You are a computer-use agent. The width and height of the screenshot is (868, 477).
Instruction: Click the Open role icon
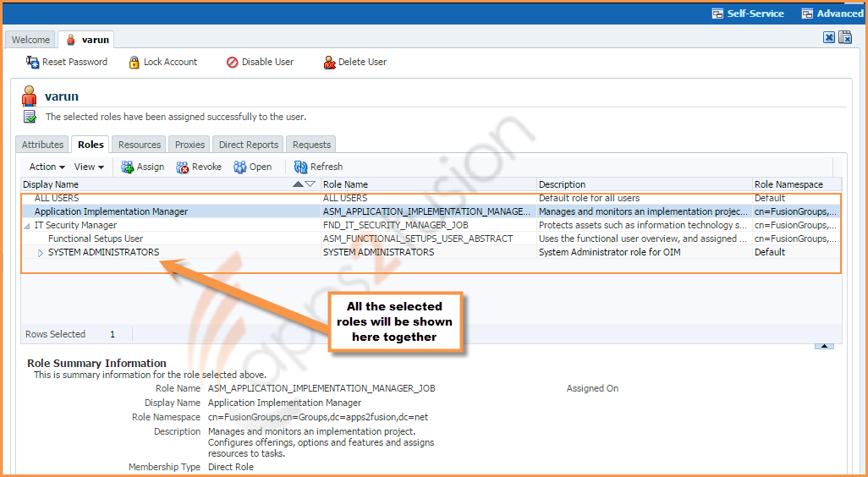tap(239, 167)
